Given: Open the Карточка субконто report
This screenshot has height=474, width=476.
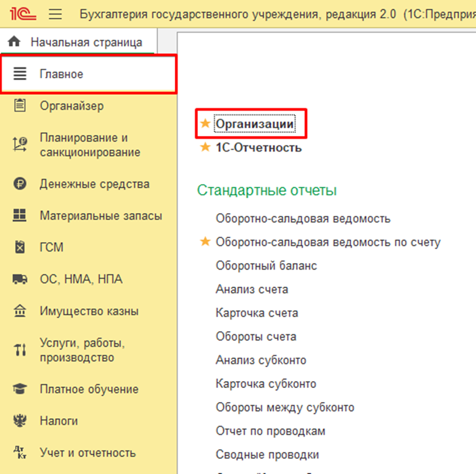Looking at the screenshot, I should point(266,384).
